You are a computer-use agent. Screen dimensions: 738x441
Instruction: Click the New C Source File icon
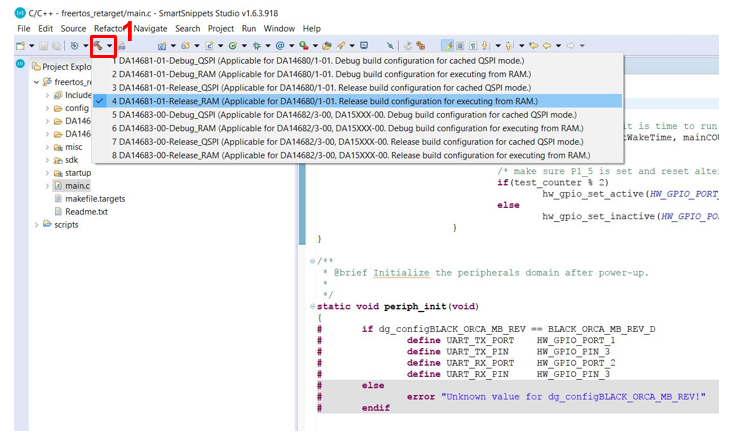(x=209, y=46)
